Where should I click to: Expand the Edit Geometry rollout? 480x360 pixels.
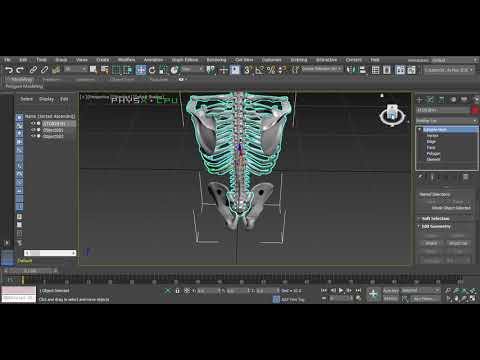click(x=435, y=227)
